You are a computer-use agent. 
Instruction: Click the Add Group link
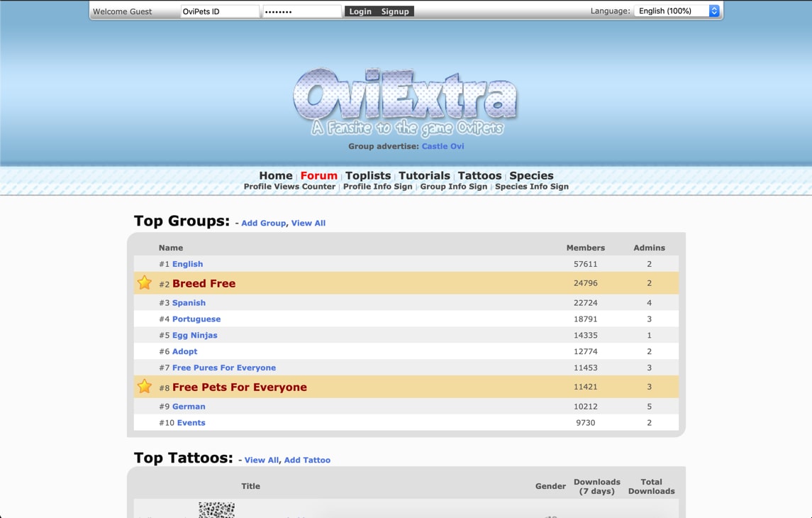(x=263, y=223)
